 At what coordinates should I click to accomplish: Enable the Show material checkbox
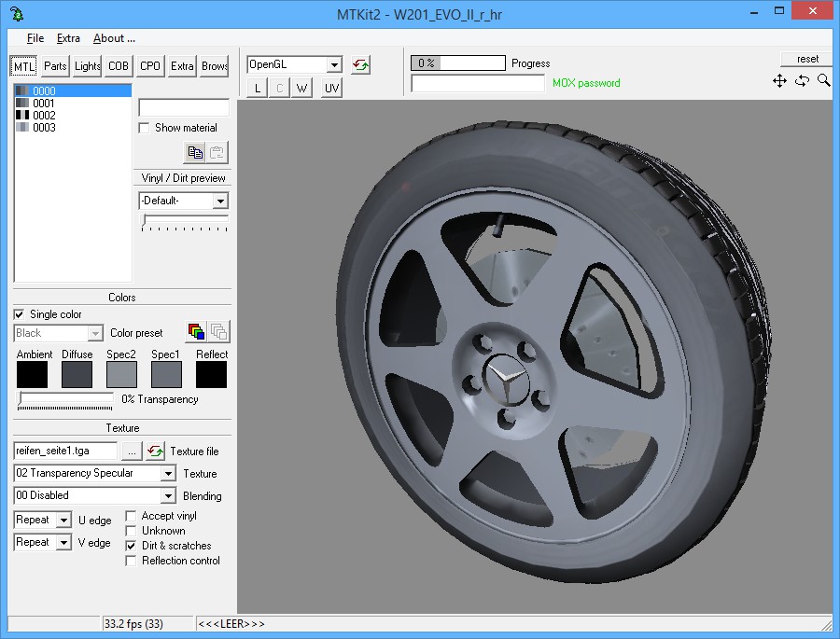144,128
